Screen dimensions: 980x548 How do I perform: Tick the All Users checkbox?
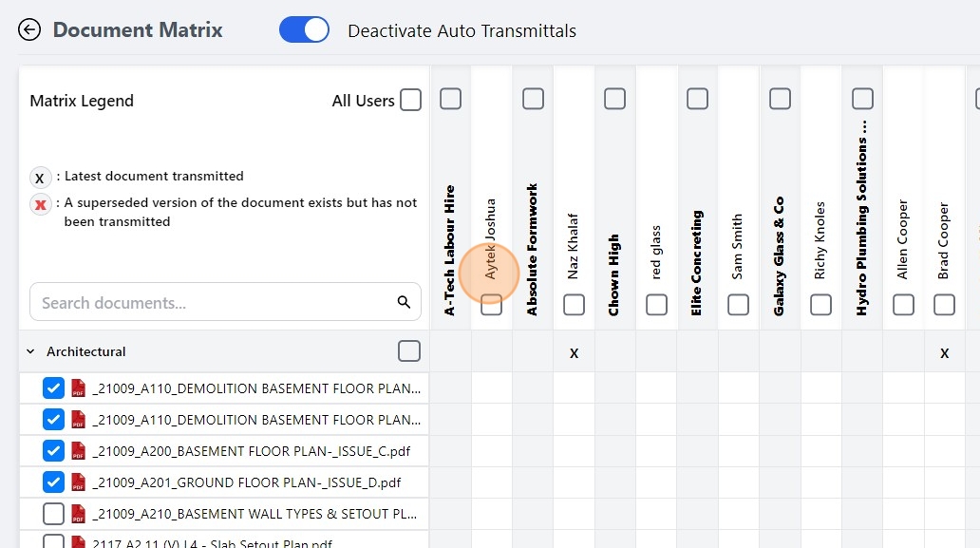410,100
